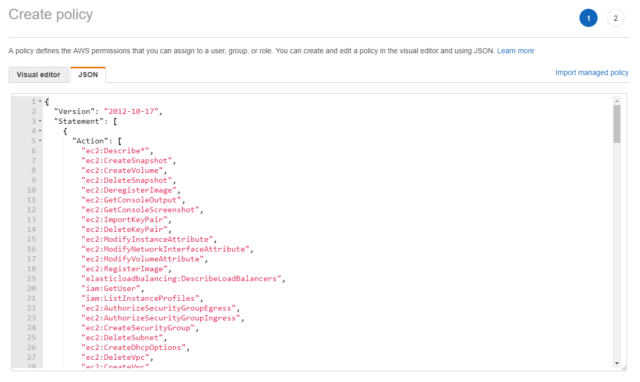The image size is (640, 382).
Task: Place cursor on the Version line date value
Action: [133, 111]
